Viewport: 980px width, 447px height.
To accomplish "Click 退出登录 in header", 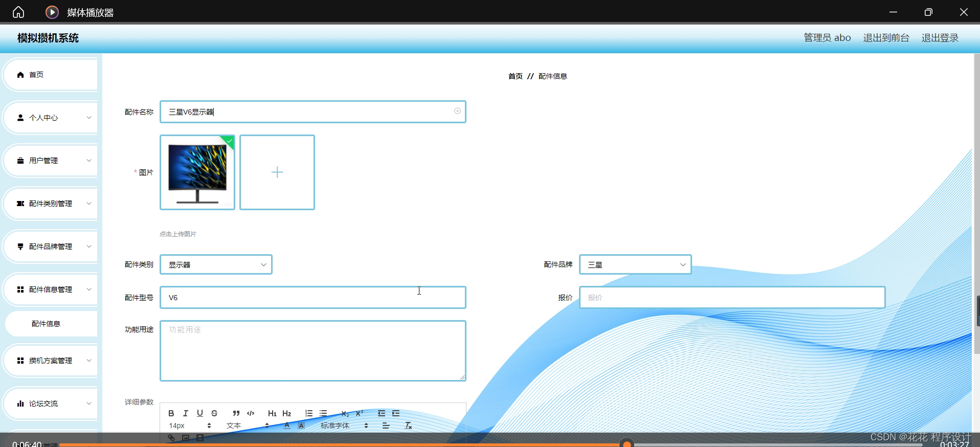I will (940, 38).
